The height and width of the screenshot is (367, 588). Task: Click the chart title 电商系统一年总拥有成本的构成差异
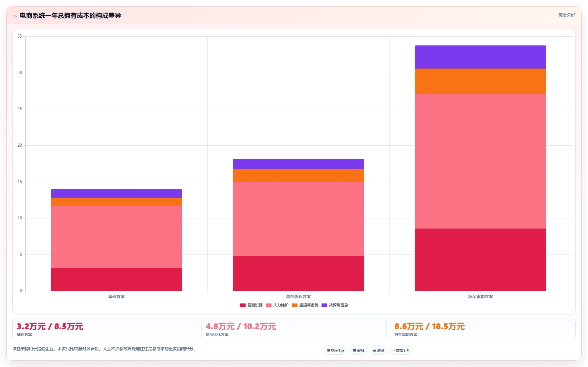70,16
